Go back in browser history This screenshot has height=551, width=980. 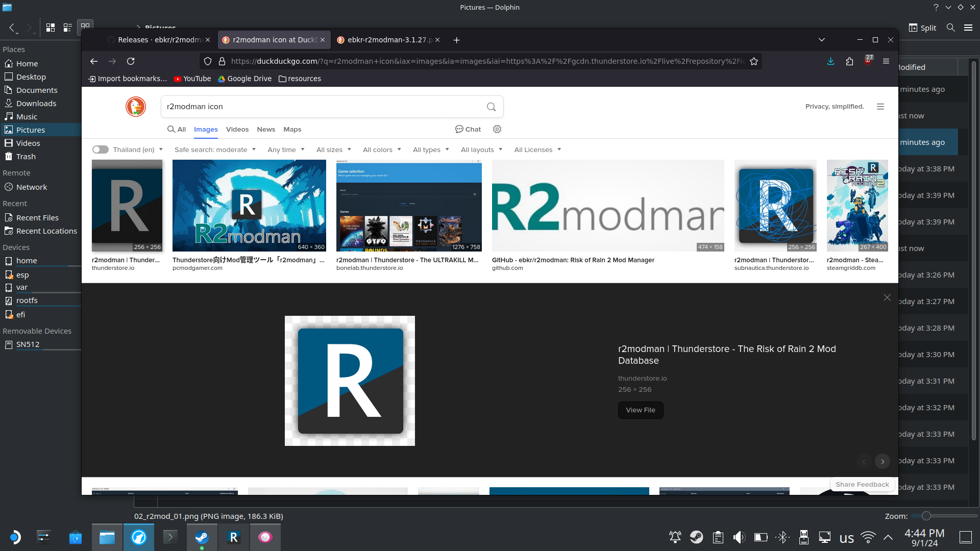94,61
